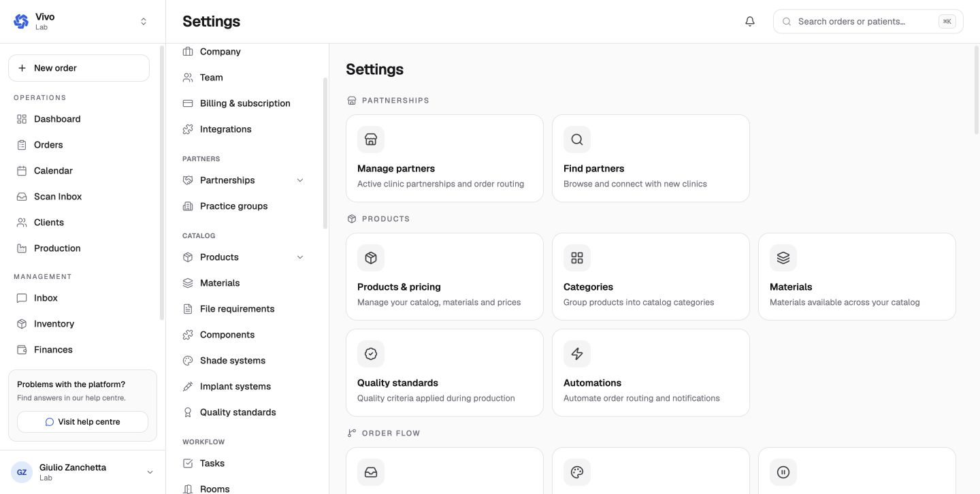Expand the Products submenu chevron
980x494 pixels.
[300, 257]
